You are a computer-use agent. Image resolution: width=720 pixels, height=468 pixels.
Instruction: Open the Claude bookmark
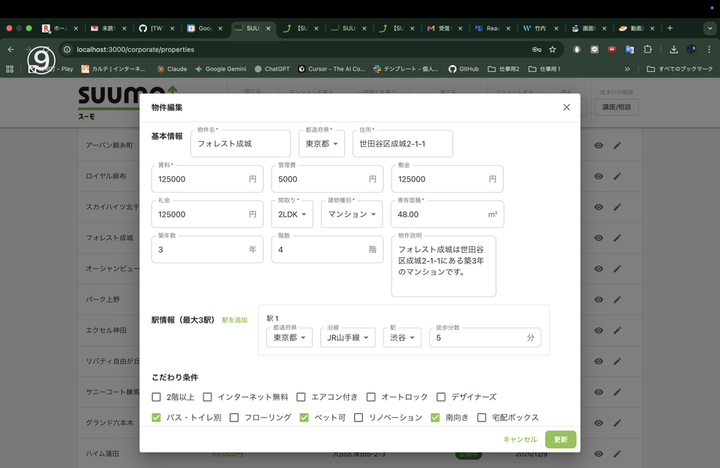[x=171, y=69]
